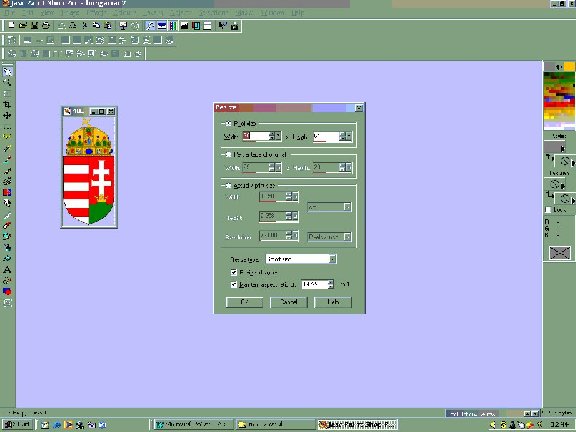Open the Colors menu

click(124, 13)
